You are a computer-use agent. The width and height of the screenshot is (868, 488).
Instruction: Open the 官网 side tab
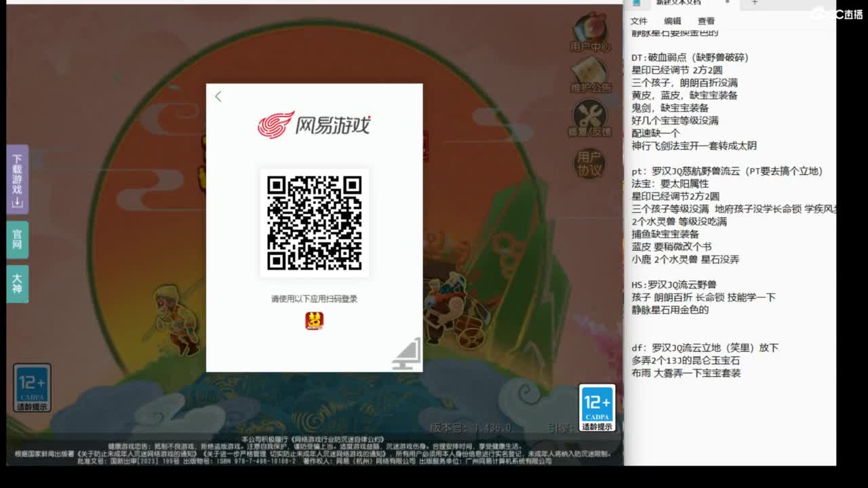coord(17,239)
